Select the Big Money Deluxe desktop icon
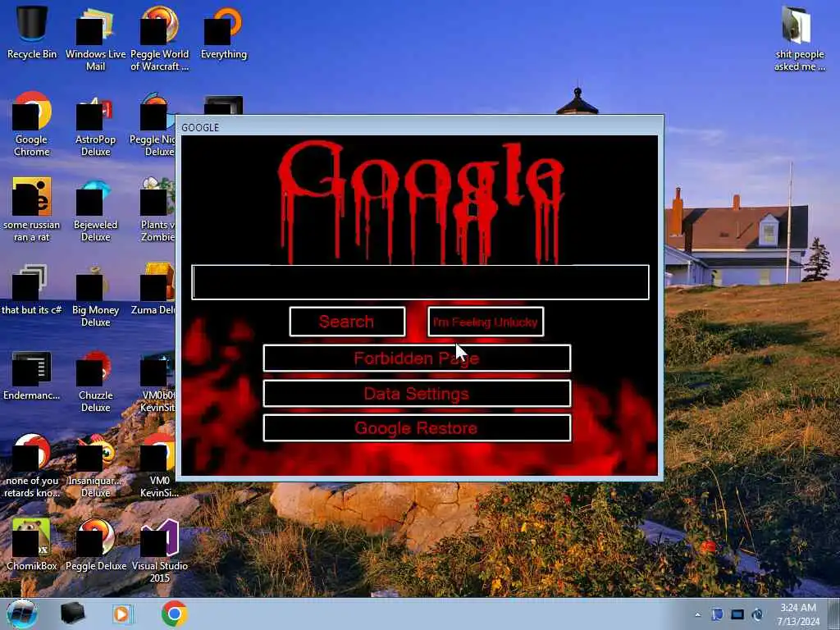 (95, 294)
